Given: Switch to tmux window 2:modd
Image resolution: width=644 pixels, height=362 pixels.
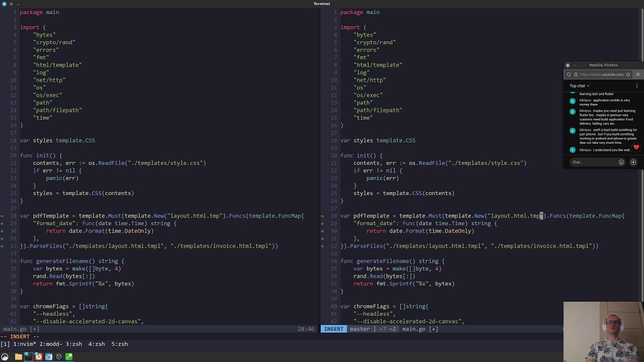Looking at the screenshot, I should [51, 344].
